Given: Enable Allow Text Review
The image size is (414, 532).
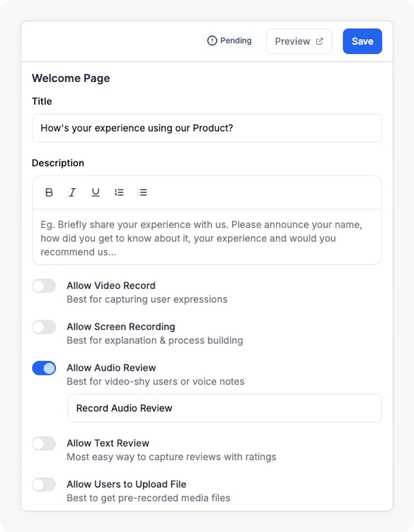Looking at the screenshot, I should (x=44, y=443).
